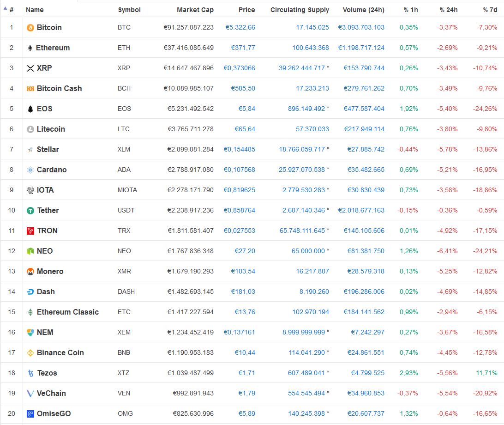The height and width of the screenshot is (425, 504).
Task: Open the Ethereum Classic name link
Action: click(x=67, y=312)
